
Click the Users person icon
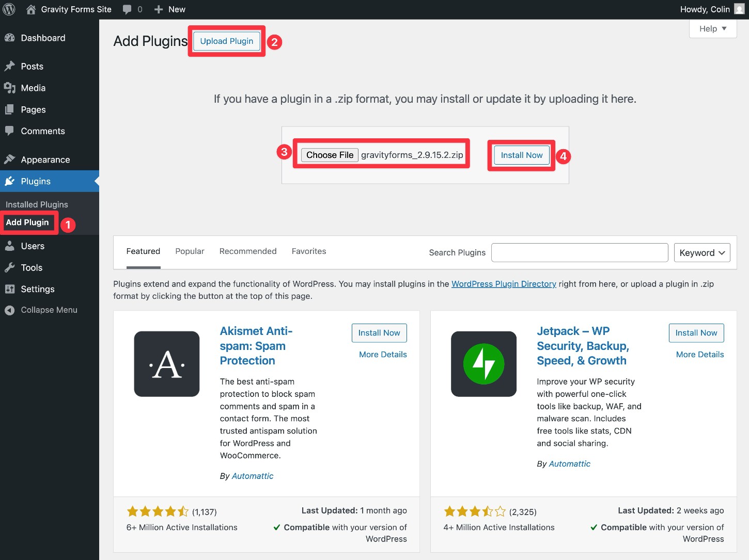pos(9,246)
